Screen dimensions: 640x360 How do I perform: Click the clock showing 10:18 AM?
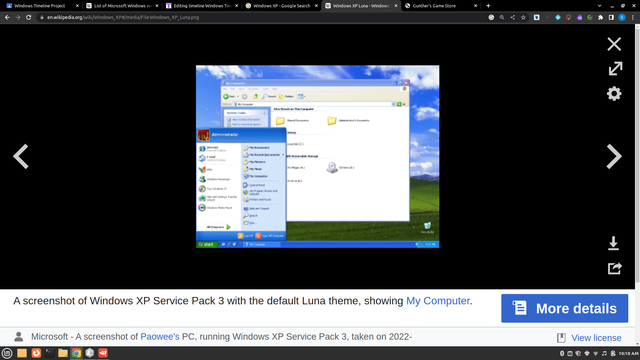tap(628, 353)
